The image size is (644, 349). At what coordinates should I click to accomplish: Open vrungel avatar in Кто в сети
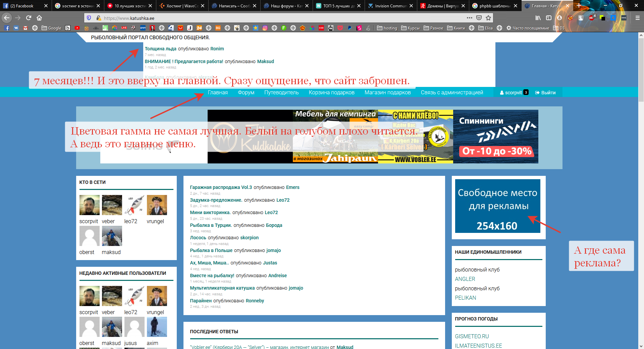click(x=157, y=205)
